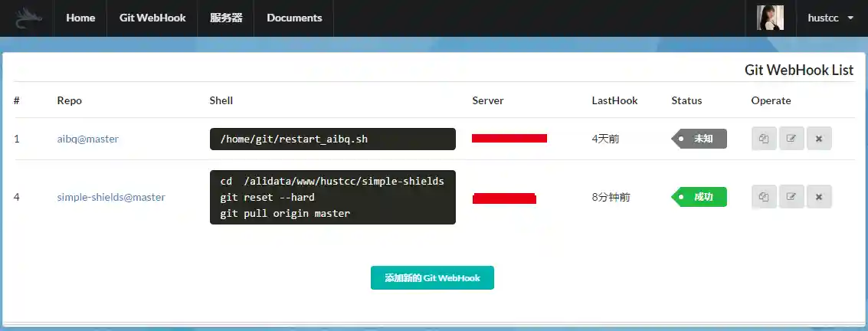Delete the simple-shields@master webhook
Viewport: 868px width, 331px height.
click(x=819, y=196)
